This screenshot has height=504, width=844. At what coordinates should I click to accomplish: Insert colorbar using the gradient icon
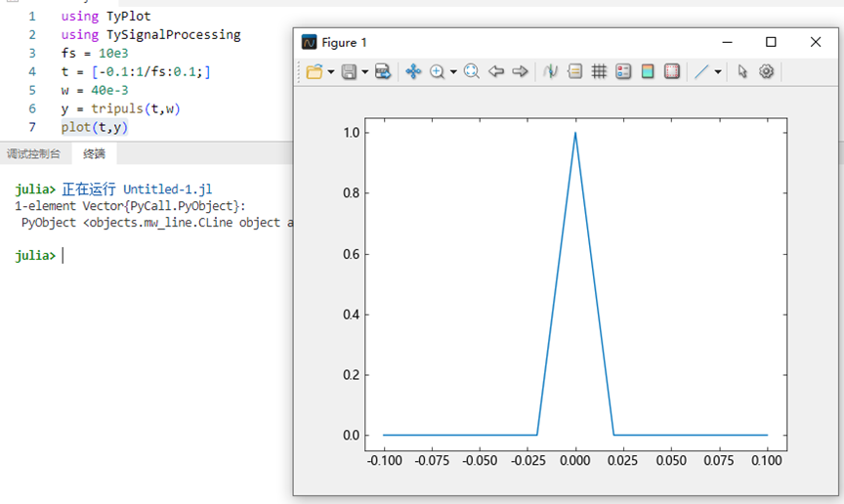648,71
